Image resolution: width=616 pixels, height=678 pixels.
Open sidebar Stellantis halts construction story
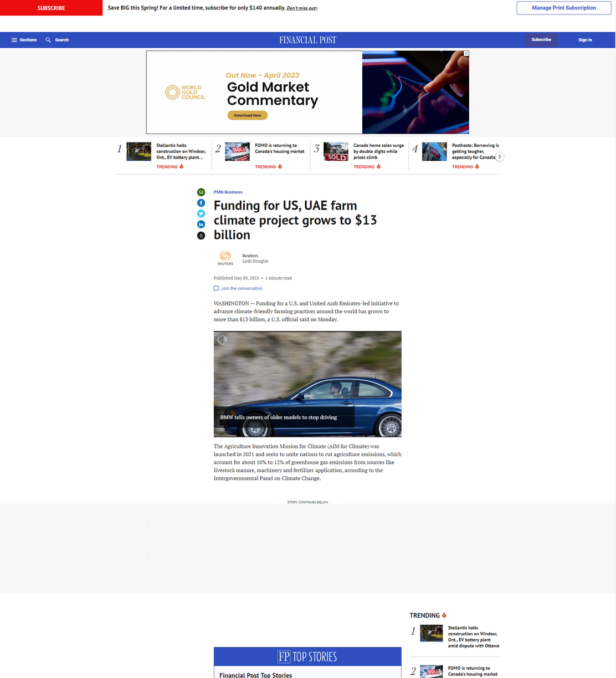coord(474,637)
